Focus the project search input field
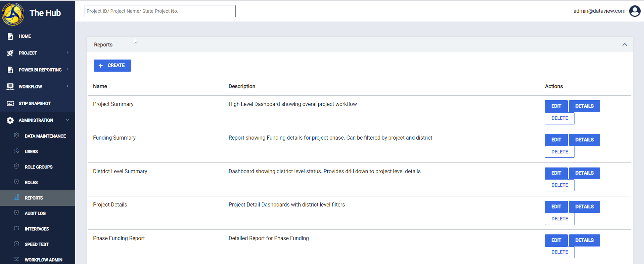The image size is (644, 264). coord(160,11)
